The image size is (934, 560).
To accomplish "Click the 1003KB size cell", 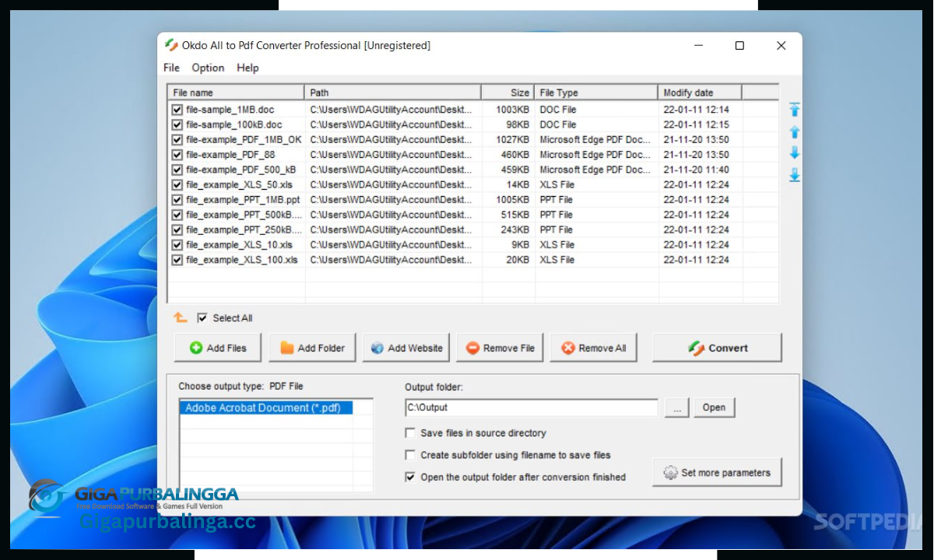I will (x=512, y=110).
